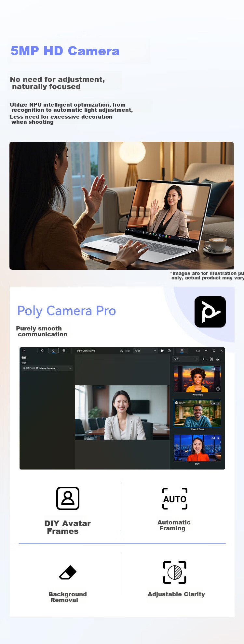244x644 pixels.
Task: Click the '5MP HD Camera' heading
Action: pos(65,51)
